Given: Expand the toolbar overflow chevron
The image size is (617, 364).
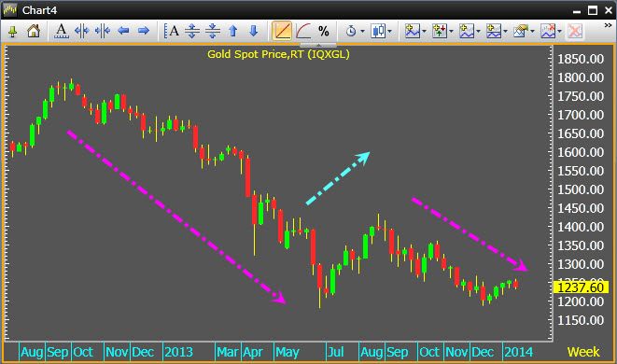Looking at the screenshot, I should point(608,25).
